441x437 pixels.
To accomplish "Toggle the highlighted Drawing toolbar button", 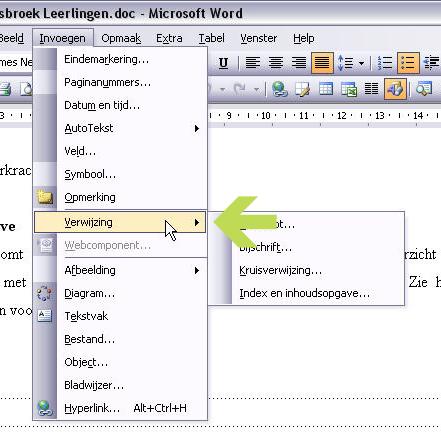I will (x=395, y=89).
